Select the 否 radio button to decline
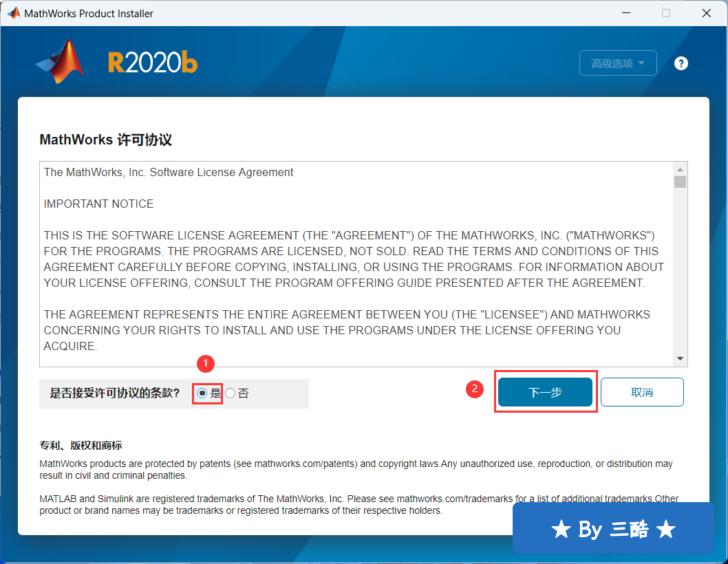Screen dimensions: 728x564 coord(231,393)
